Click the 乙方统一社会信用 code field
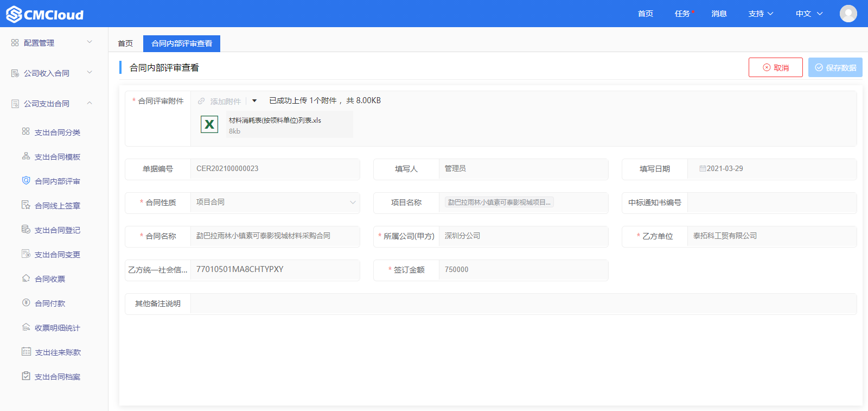 275,270
